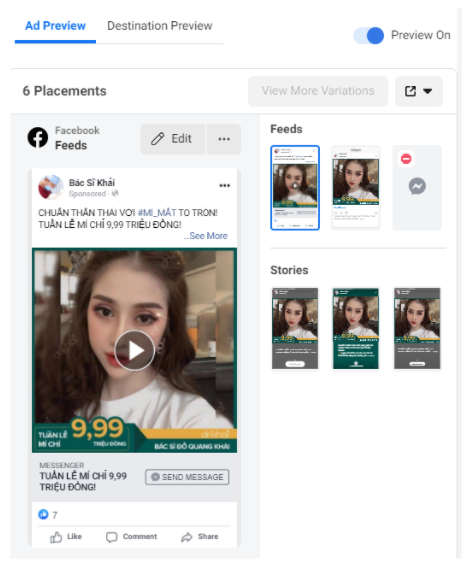462x579 pixels.
Task: Select the last Stories preview thumbnail
Action: pyautogui.click(x=417, y=328)
